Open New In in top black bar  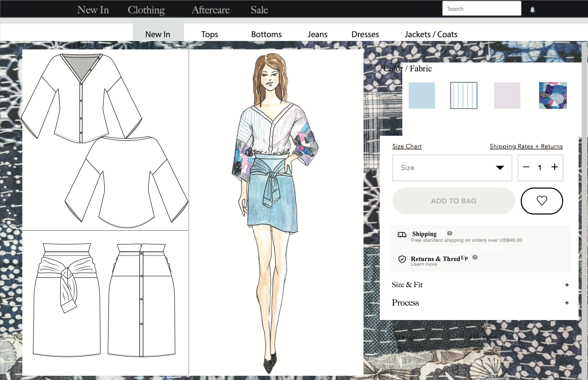click(x=93, y=10)
